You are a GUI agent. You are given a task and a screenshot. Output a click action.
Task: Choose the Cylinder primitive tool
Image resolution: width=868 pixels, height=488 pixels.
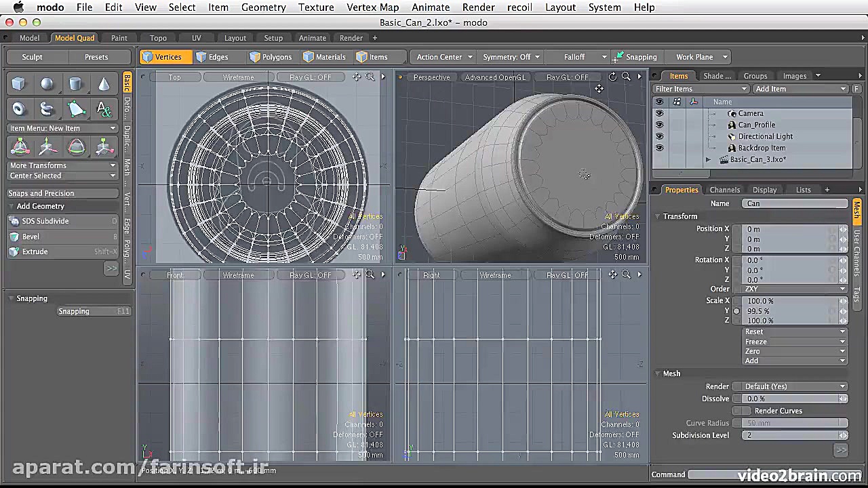(x=75, y=84)
